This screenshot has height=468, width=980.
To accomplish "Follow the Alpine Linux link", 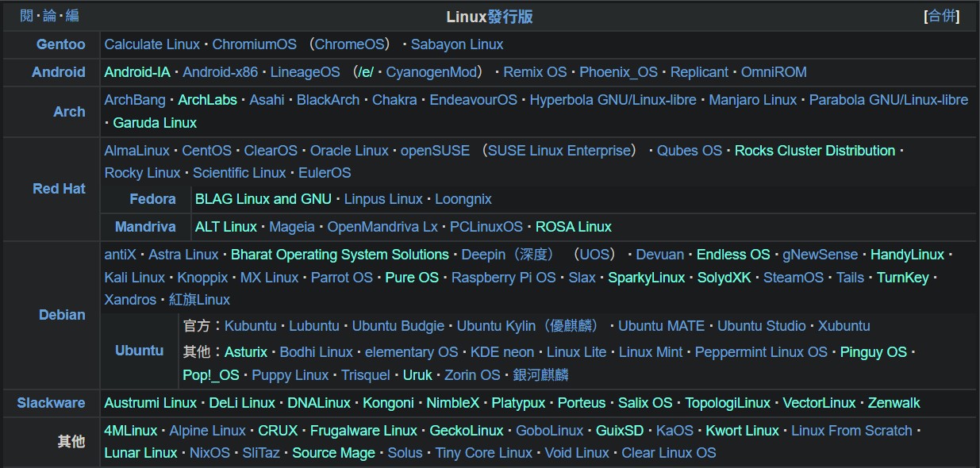I will (x=208, y=431).
